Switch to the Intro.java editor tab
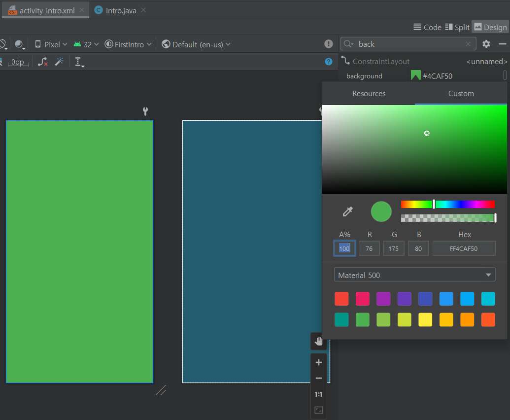The height and width of the screenshot is (420, 510). point(120,10)
